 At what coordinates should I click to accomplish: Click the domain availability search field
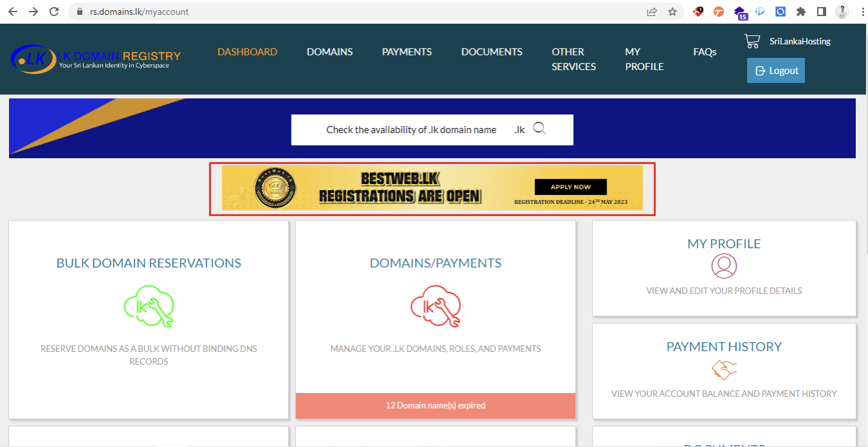pos(412,130)
